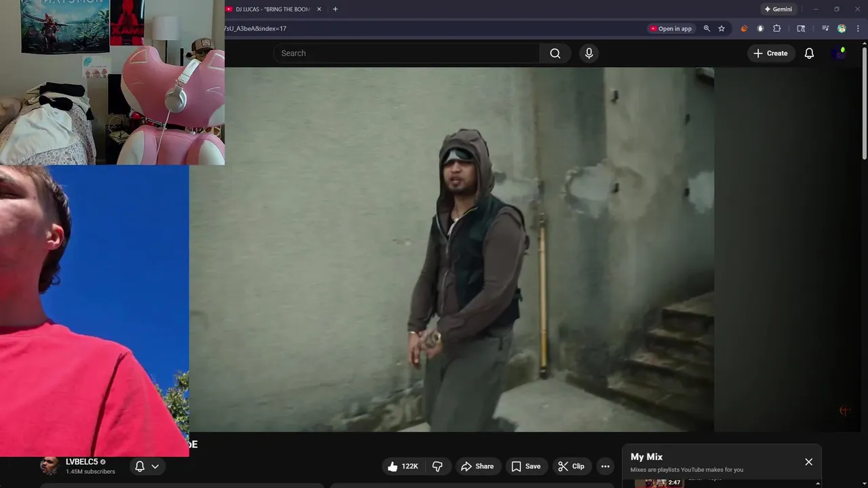Open the tab search icon in toolbar
This screenshot has height=488, width=868.
tap(801, 28)
